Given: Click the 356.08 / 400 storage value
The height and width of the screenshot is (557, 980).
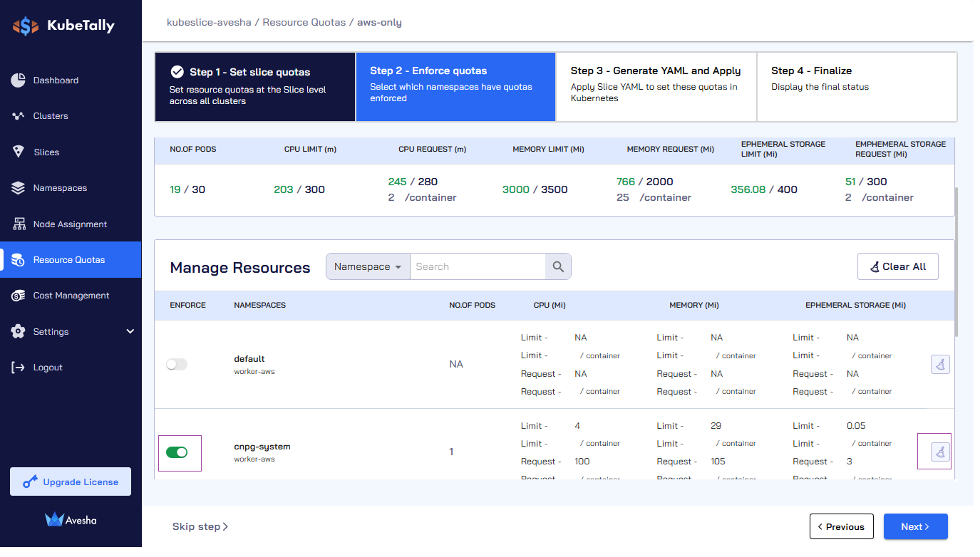Looking at the screenshot, I should point(764,189).
